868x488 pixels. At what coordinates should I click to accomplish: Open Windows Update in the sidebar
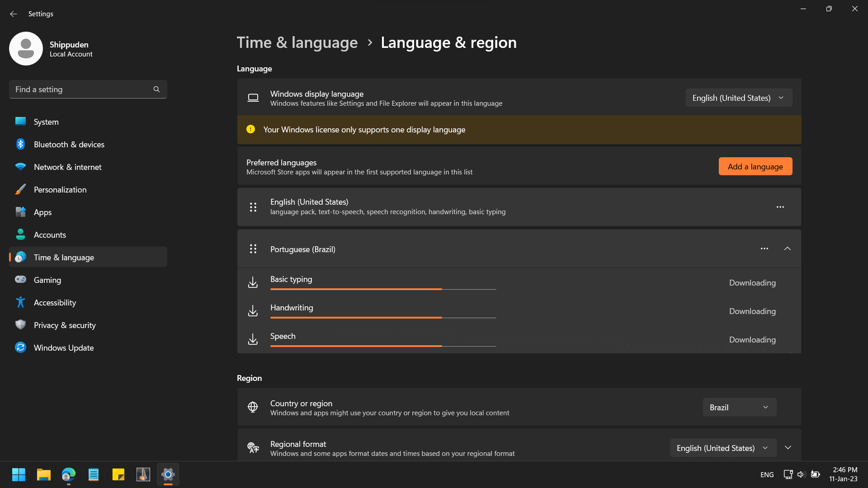pos(88,347)
